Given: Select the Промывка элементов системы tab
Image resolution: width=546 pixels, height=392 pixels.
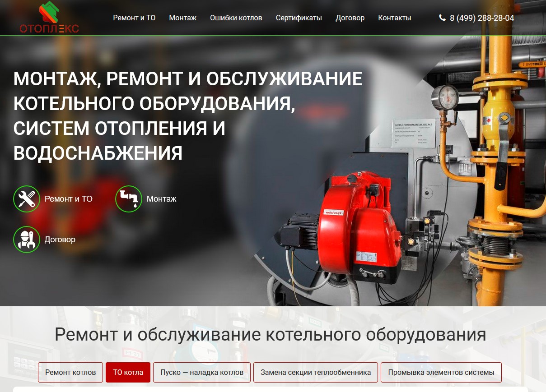Looking at the screenshot, I should [x=441, y=373].
